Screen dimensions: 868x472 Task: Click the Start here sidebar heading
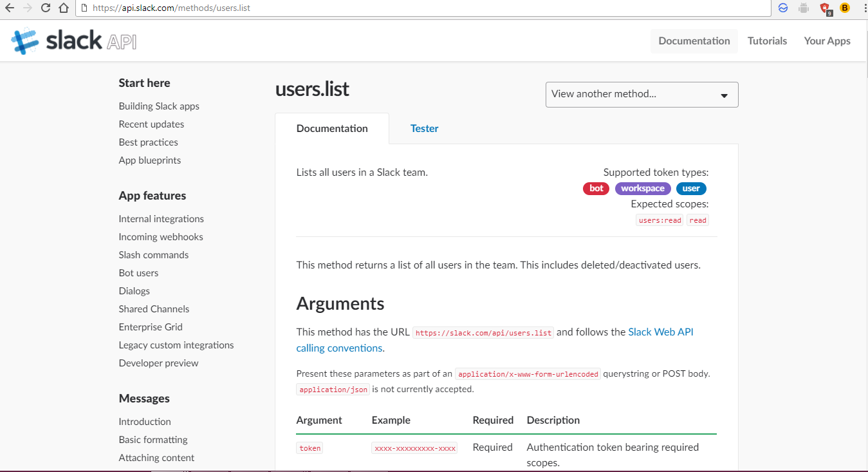click(x=144, y=83)
